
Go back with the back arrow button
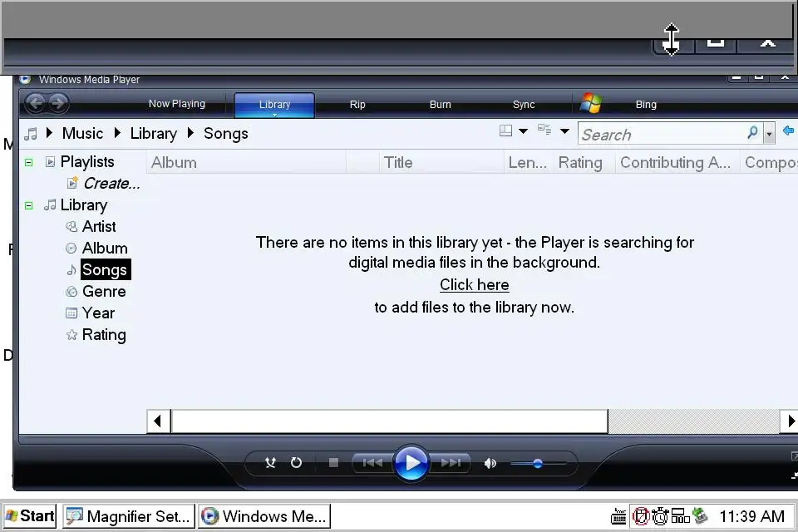point(36,104)
